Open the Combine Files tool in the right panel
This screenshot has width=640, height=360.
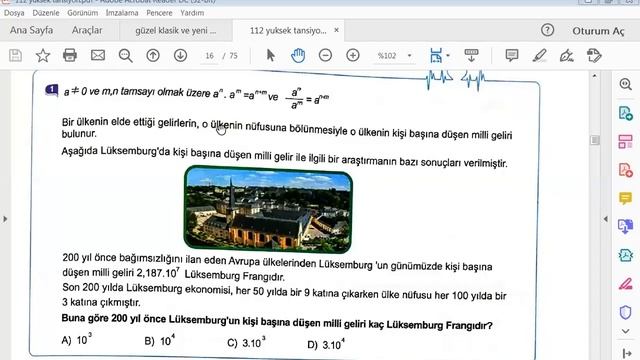(625, 227)
